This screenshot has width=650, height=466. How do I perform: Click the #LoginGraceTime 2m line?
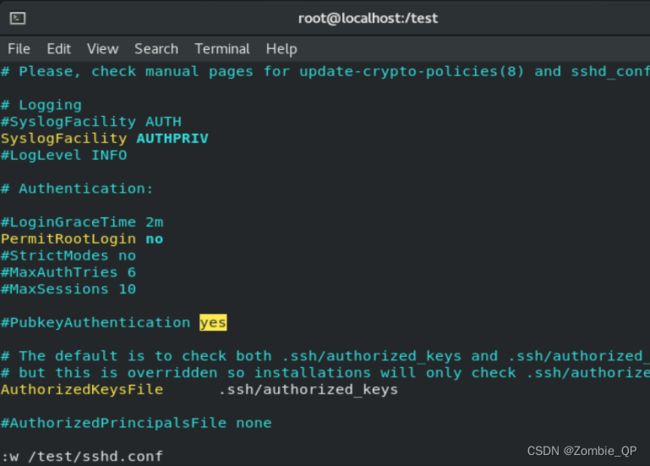82,222
